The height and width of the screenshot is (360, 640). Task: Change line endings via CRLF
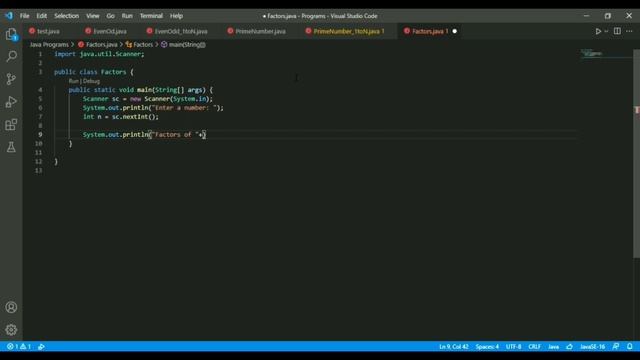coord(534,347)
